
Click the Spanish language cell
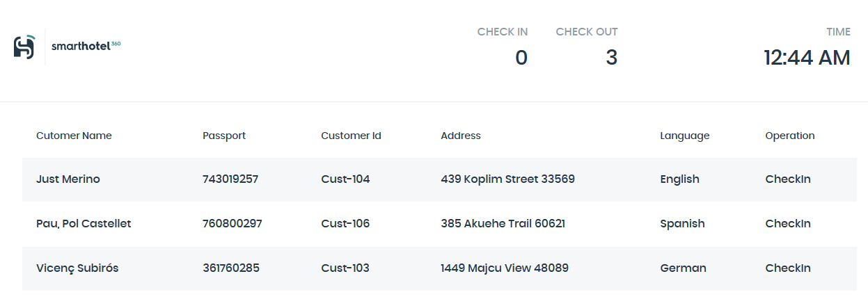(682, 224)
